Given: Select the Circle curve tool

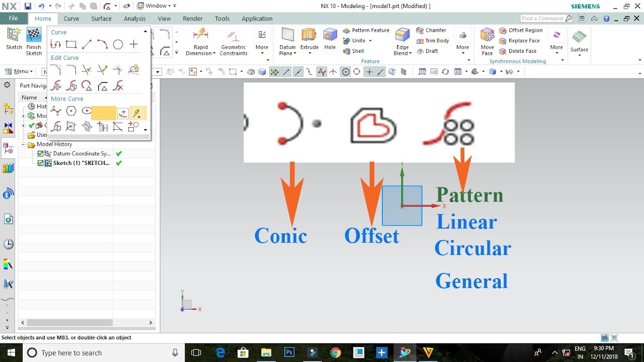Looking at the screenshot, I should coord(118,45).
